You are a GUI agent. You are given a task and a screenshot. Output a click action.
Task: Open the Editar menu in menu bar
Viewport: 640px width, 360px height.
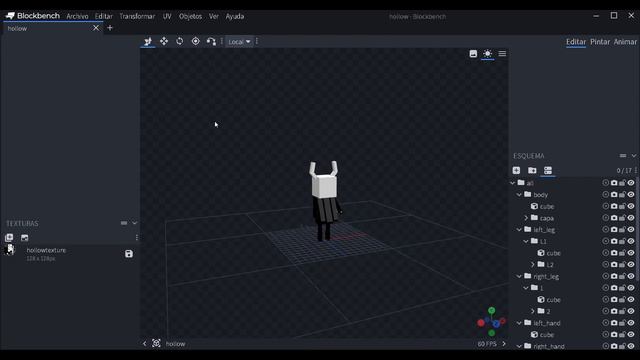104,16
